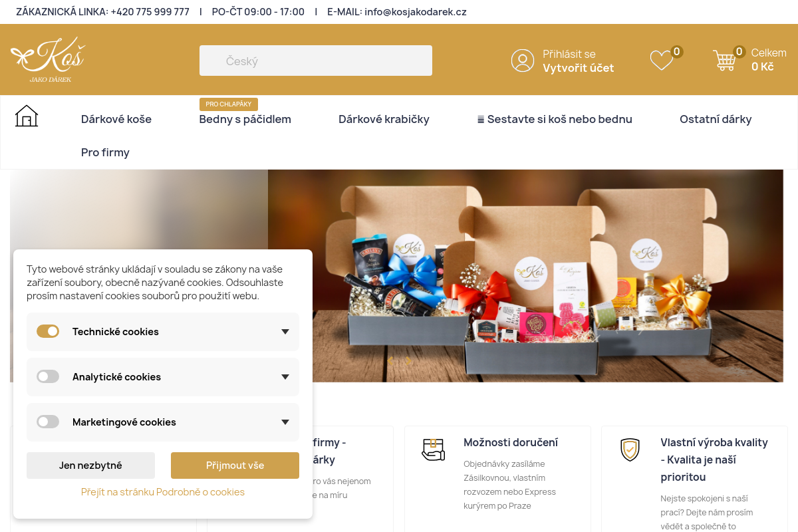Image resolution: width=798 pixels, height=532 pixels.
Task: Open the Dárkové koše menu
Action: coord(116,119)
